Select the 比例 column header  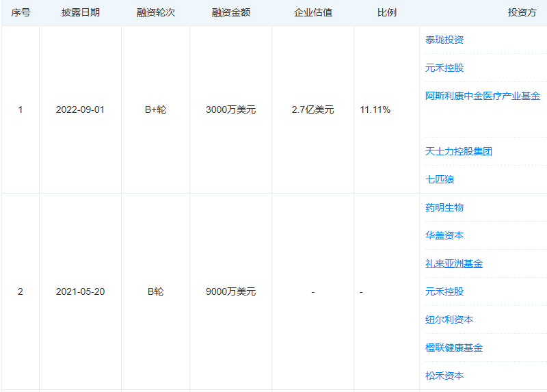386,12
